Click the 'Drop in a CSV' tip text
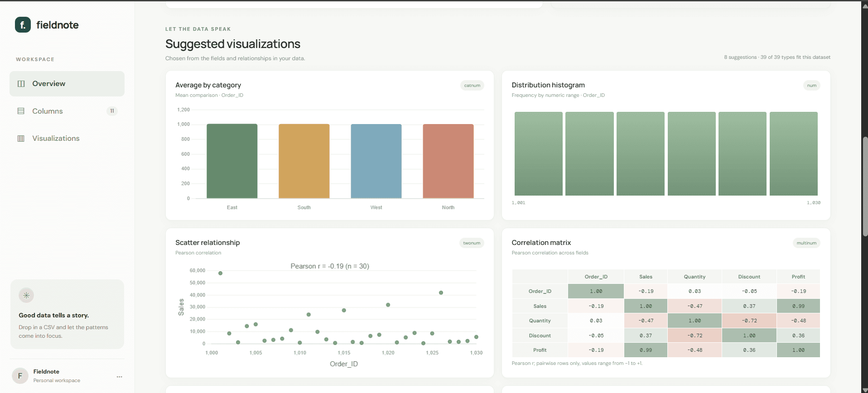Image resolution: width=868 pixels, height=393 pixels. [63, 331]
